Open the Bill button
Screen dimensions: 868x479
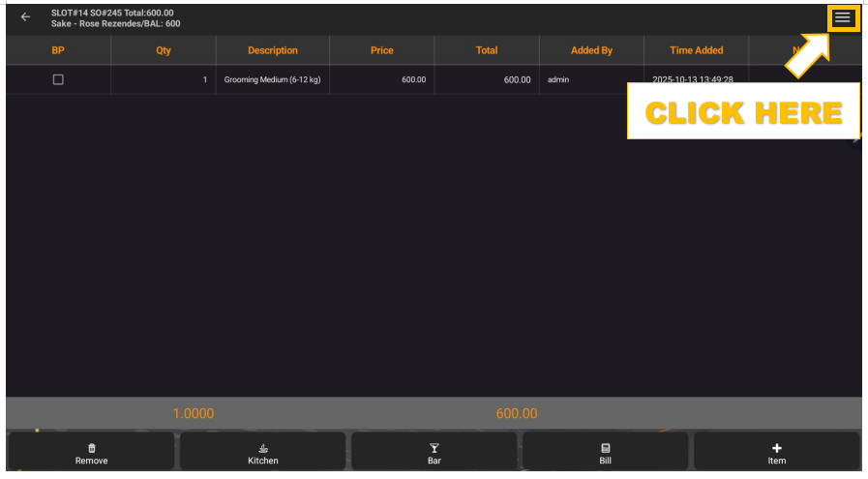[x=605, y=453]
